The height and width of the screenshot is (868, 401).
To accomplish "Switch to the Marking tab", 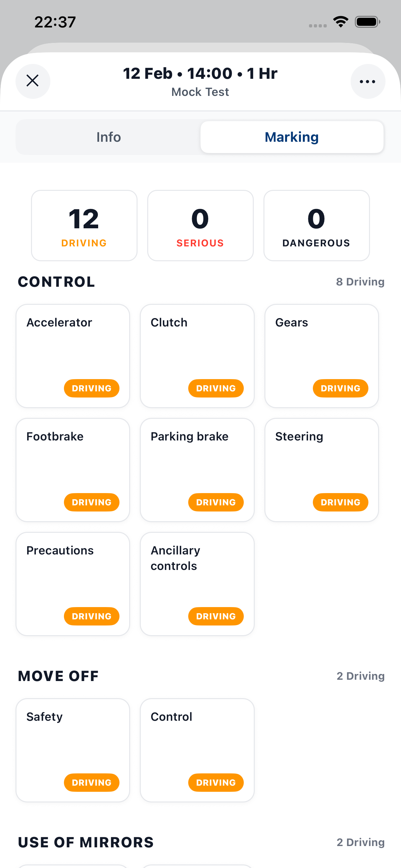I will (292, 137).
